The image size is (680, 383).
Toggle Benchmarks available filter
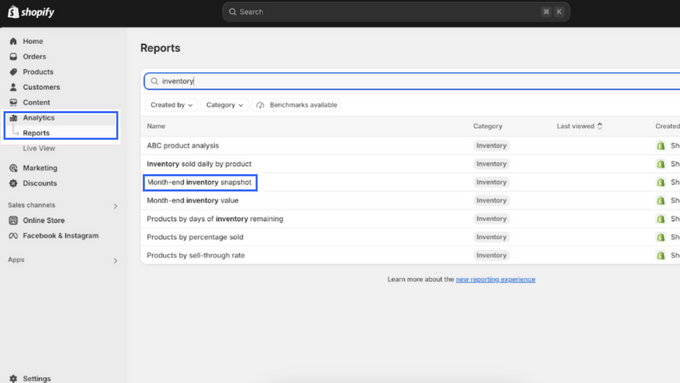(x=296, y=105)
